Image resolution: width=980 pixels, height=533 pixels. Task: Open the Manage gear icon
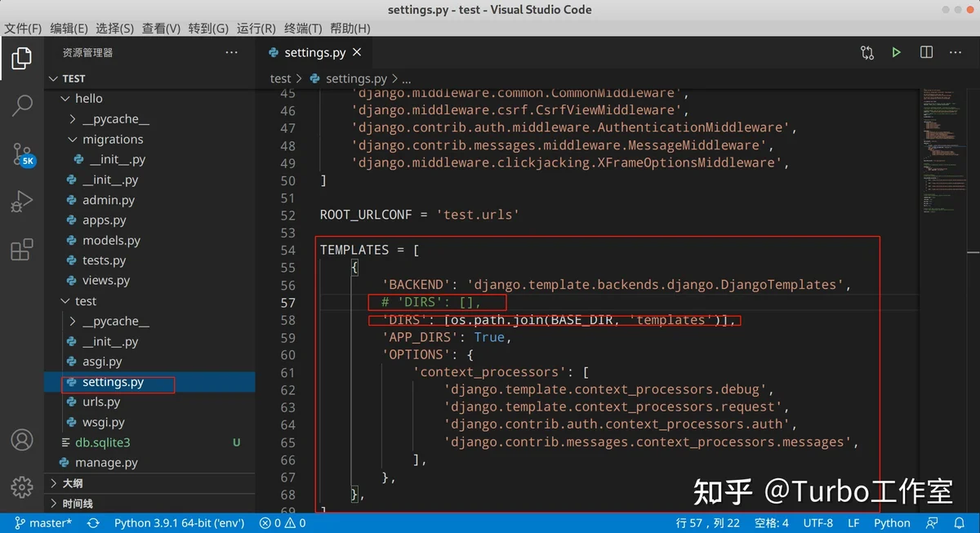click(22, 486)
